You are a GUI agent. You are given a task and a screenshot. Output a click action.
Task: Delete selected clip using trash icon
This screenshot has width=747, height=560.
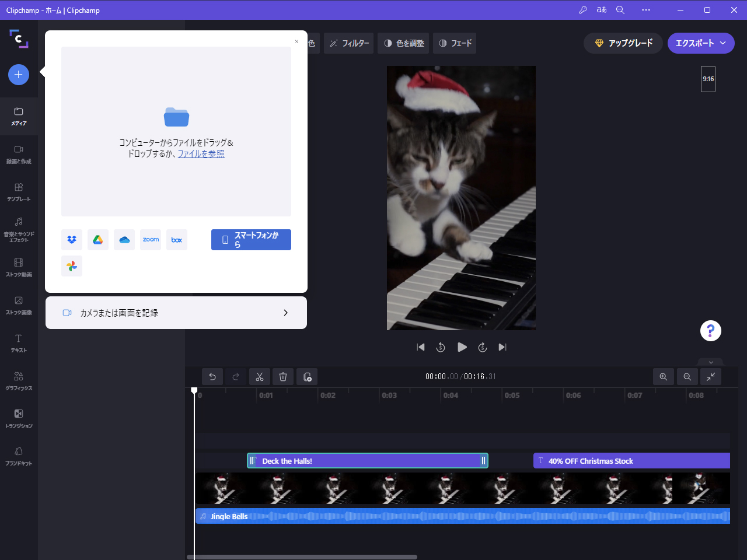tap(282, 376)
